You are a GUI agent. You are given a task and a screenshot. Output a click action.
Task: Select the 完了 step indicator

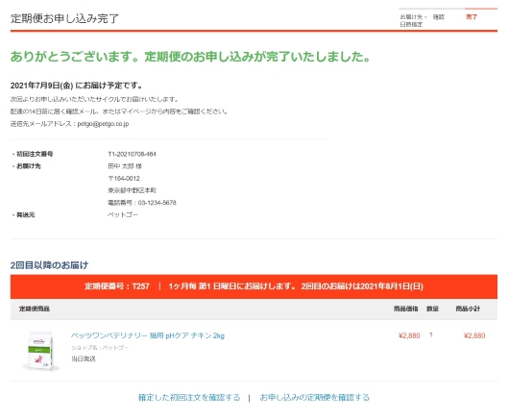tap(472, 17)
